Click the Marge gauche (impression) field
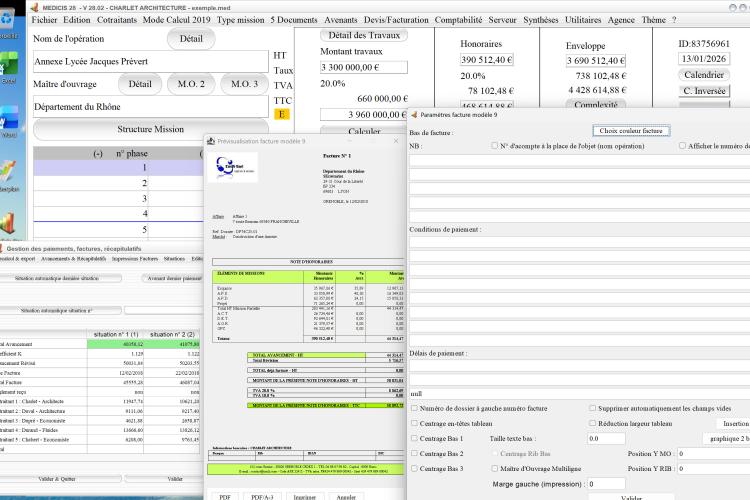The height and width of the screenshot is (500, 750). coord(606,484)
